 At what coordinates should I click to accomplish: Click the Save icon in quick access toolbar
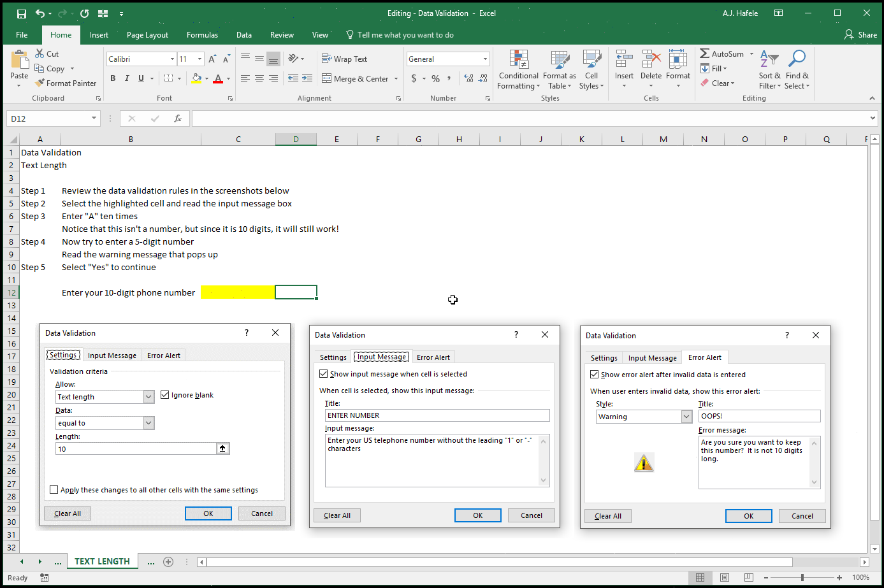(22, 13)
